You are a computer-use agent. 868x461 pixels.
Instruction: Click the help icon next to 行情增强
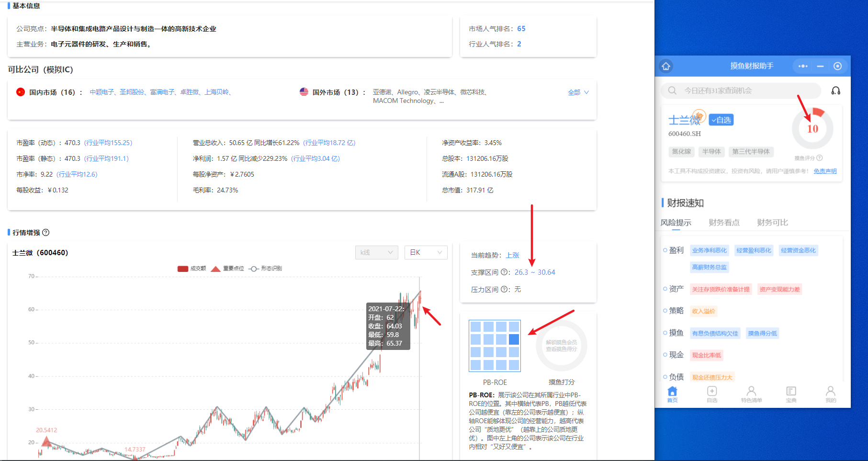click(46, 233)
